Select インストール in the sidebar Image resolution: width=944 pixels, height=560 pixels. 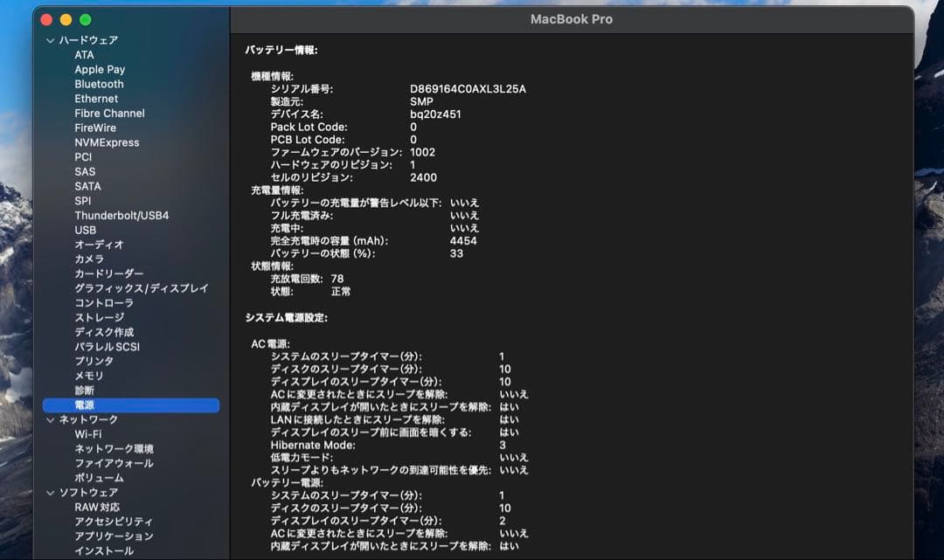coord(104,551)
